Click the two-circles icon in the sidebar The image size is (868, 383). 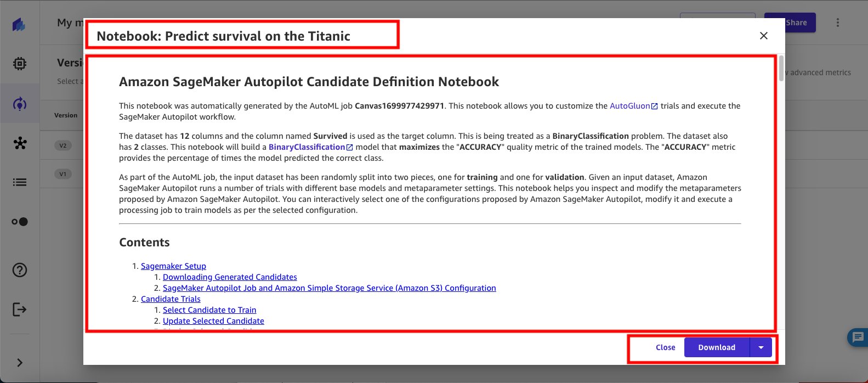click(x=19, y=222)
